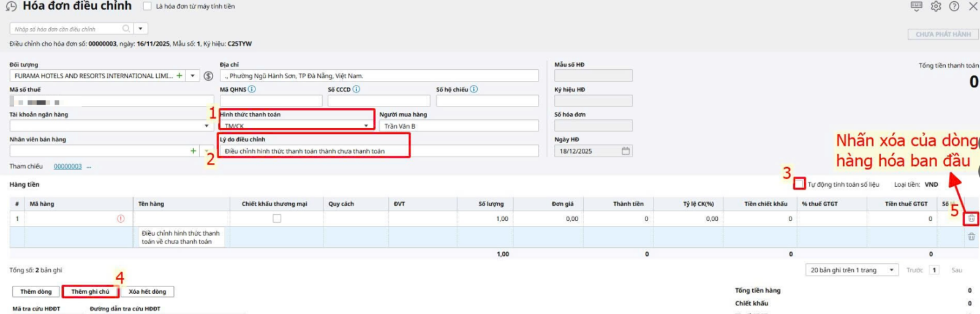Viewport: 980px width, 314px height.
Task: Click the dollar icon next to Đối tượng
Action: click(x=208, y=76)
